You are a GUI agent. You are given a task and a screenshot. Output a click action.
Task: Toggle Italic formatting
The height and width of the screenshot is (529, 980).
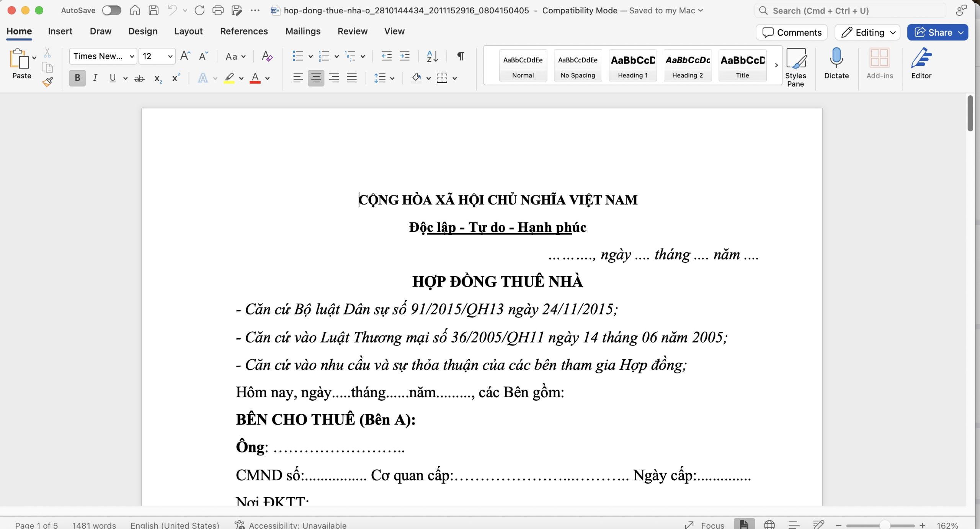(95, 78)
